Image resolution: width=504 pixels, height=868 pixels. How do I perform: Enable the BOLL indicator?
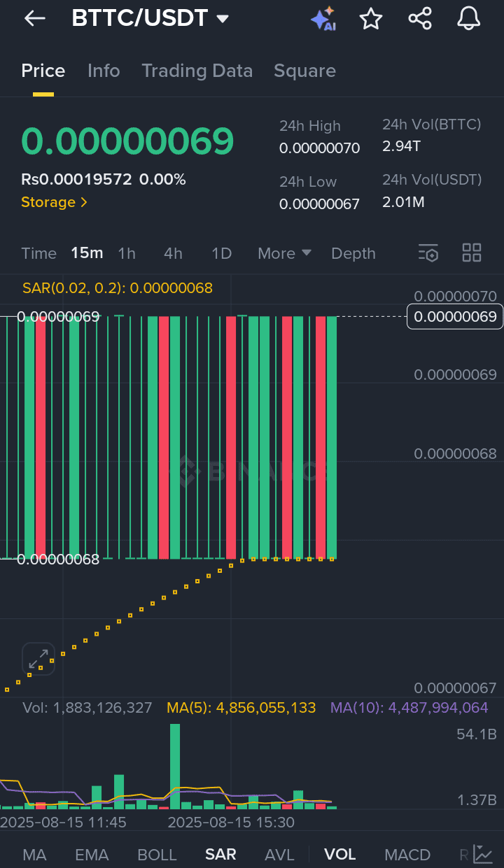157,855
